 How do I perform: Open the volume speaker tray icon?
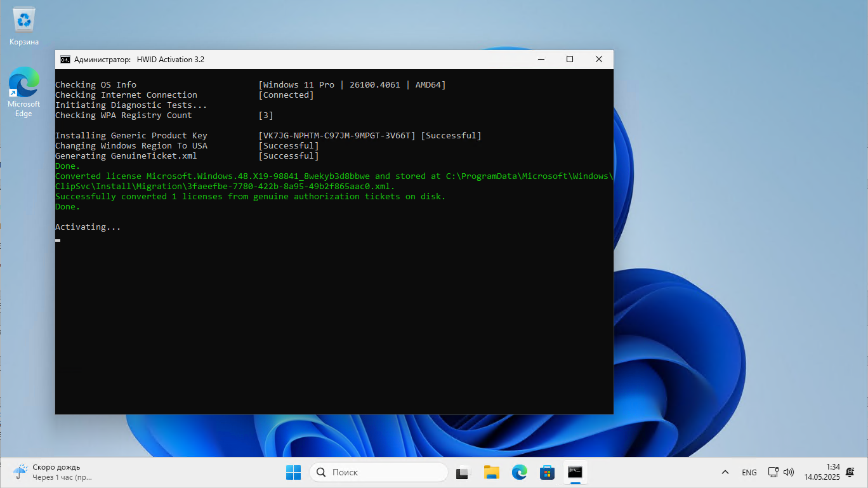pyautogui.click(x=789, y=472)
